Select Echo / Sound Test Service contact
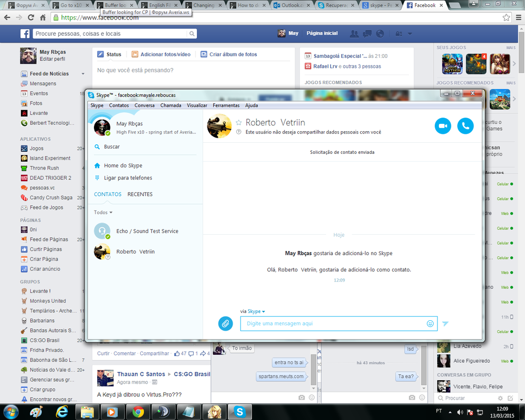This screenshot has height=420, width=525. click(x=147, y=231)
